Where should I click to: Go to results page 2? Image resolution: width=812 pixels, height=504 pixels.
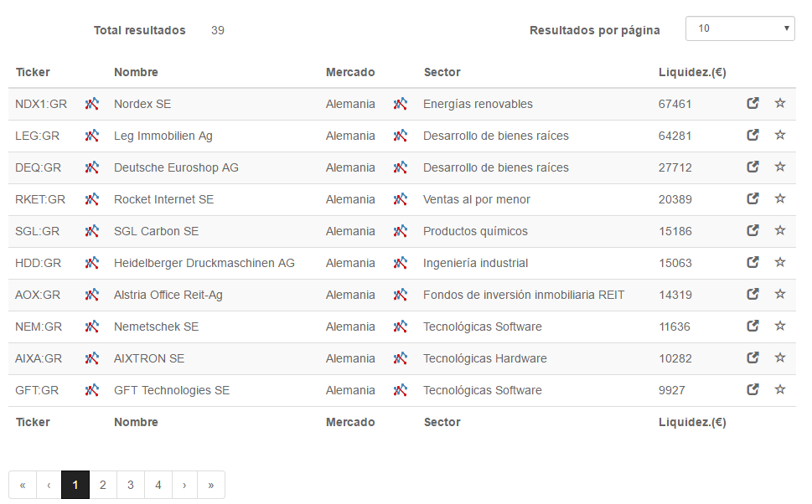(103, 485)
